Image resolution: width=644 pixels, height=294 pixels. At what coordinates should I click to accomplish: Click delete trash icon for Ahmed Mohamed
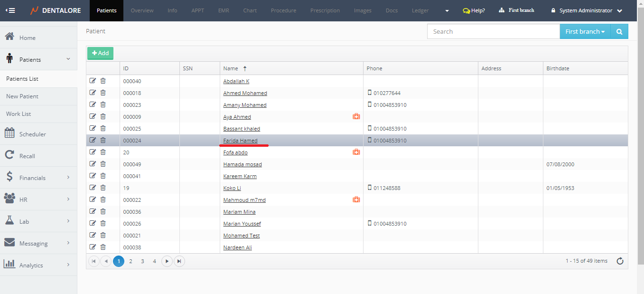pyautogui.click(x=103, y=93)
